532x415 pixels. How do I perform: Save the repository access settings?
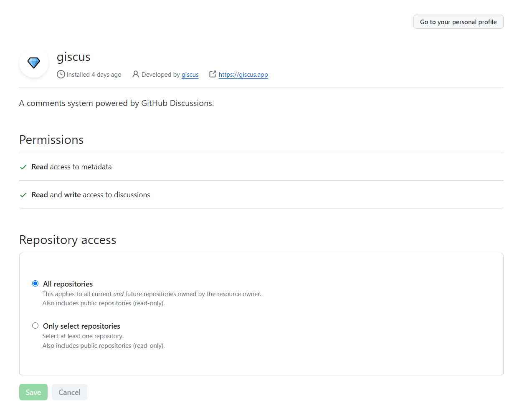33,392
